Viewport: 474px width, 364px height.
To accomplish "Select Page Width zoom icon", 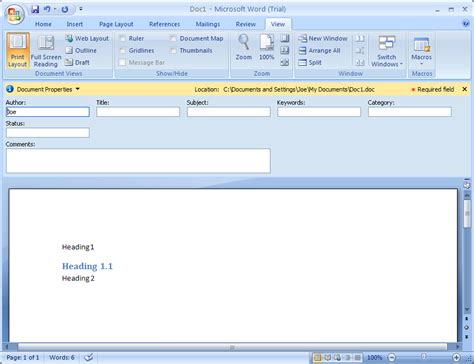I will (x=285, y=62).
